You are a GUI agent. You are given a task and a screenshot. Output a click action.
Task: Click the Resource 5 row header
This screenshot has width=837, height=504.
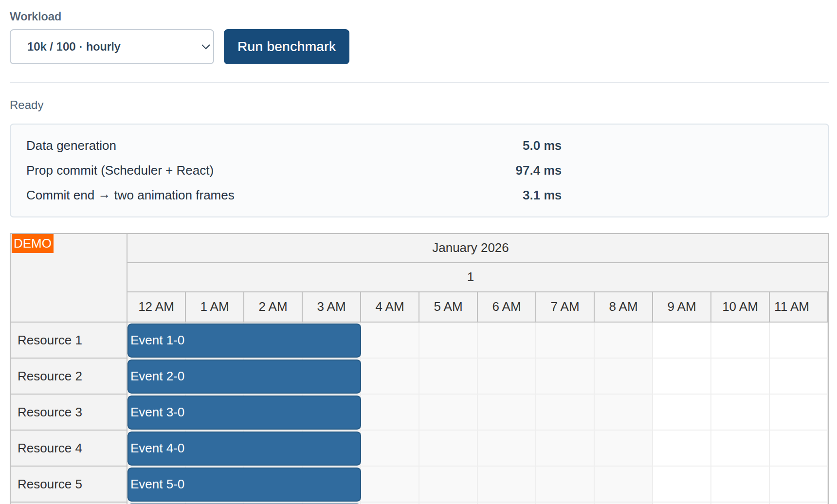coord(69,484)
